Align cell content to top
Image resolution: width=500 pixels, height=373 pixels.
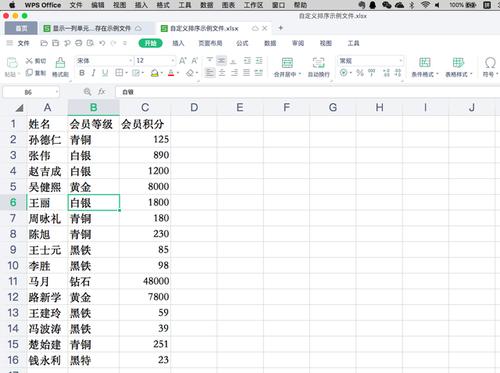[210, 60]
